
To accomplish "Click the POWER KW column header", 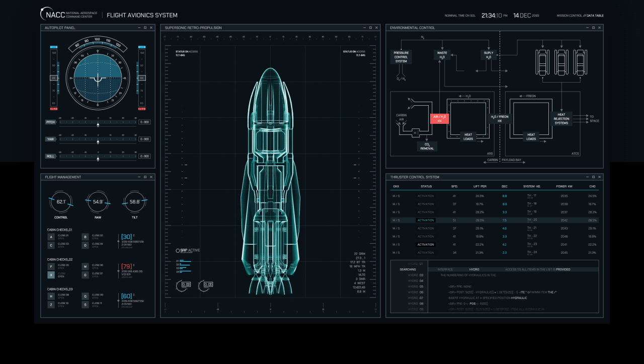I will coord(564,186).
